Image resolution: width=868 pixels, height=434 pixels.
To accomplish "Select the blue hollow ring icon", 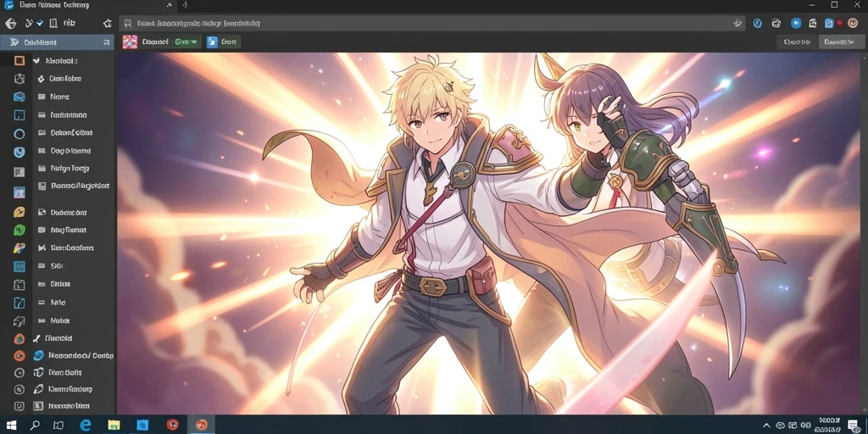I will pos(19,133).
